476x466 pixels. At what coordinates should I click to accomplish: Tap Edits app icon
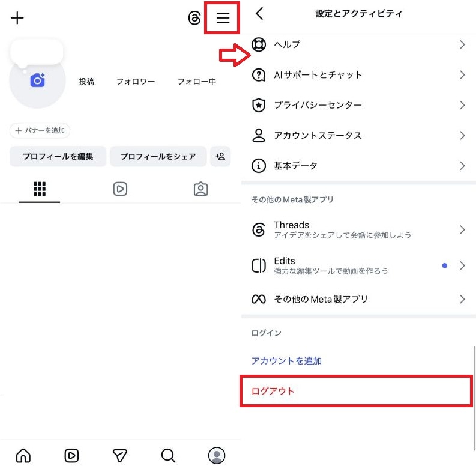(259, 265)
